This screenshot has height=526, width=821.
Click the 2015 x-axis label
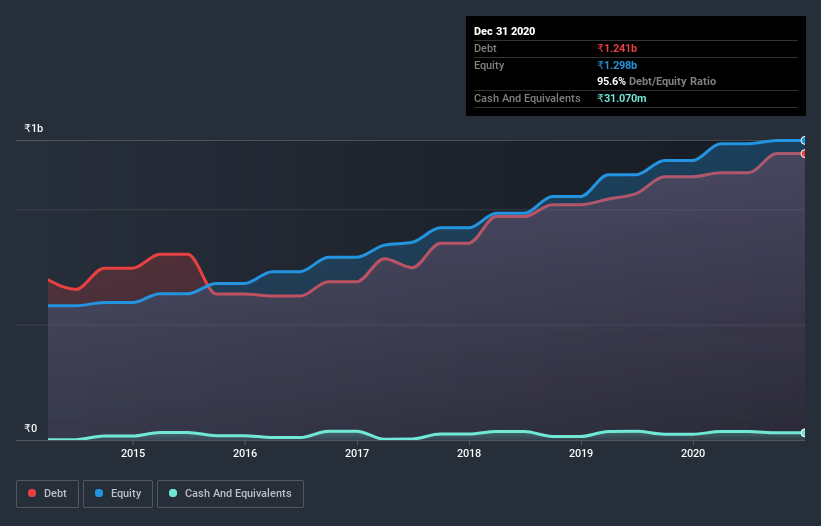tap(133, 453)
